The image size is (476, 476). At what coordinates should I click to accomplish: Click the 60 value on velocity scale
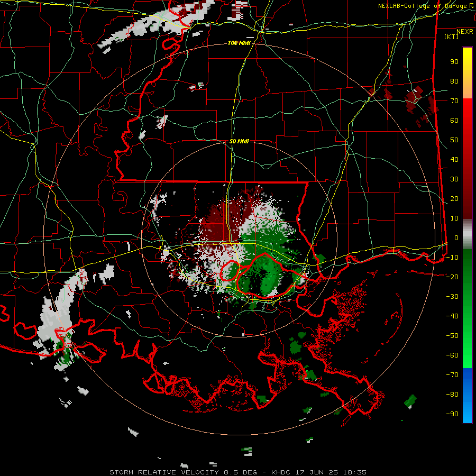454,121
